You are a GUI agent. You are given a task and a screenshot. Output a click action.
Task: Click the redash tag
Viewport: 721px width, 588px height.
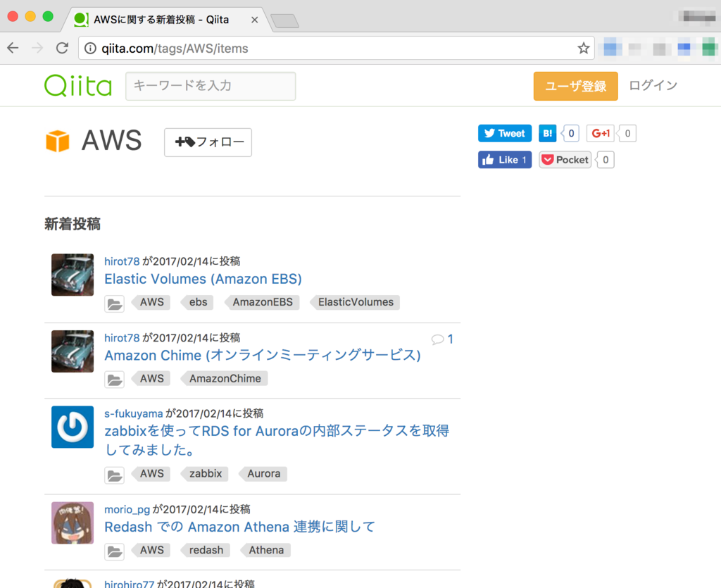[x=206, y=550]
